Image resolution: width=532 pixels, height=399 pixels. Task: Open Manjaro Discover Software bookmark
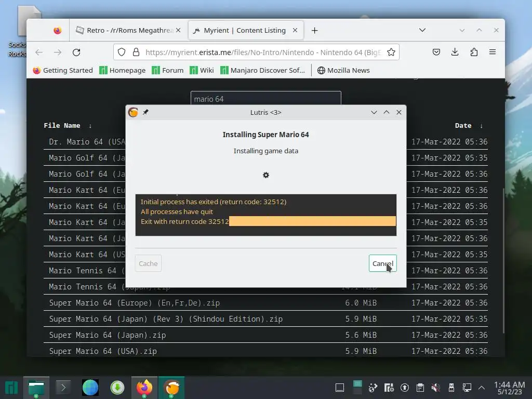point(262,70)
